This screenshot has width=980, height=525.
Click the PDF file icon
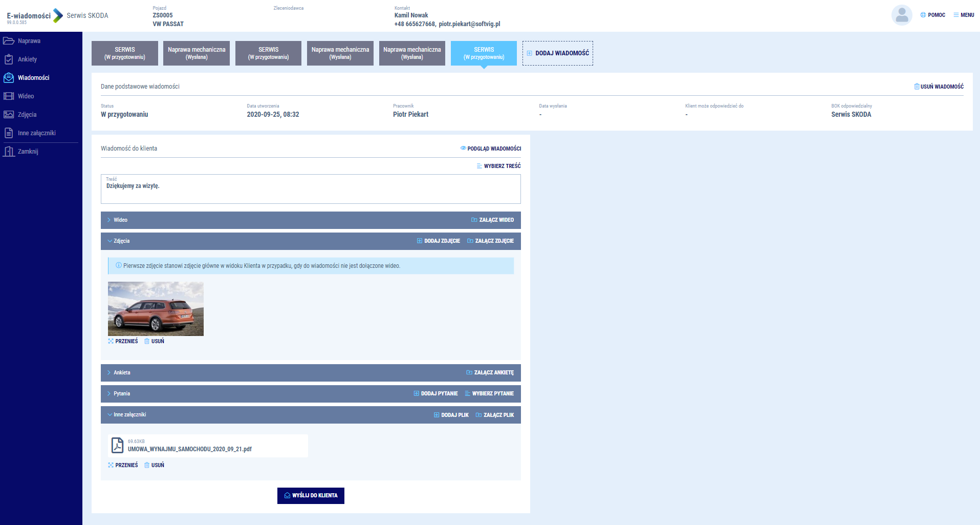[x=118, y=445]
